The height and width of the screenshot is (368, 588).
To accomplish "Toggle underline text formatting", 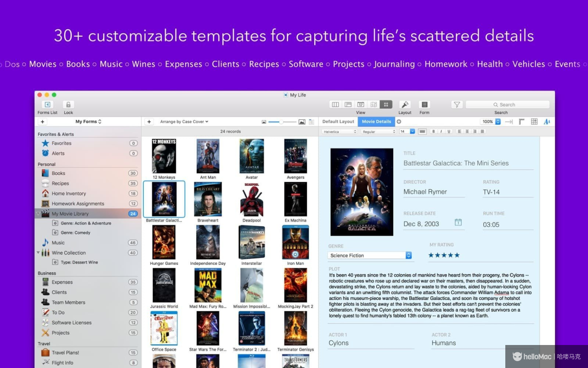I will pyautogui.click(x=448, y=132).
